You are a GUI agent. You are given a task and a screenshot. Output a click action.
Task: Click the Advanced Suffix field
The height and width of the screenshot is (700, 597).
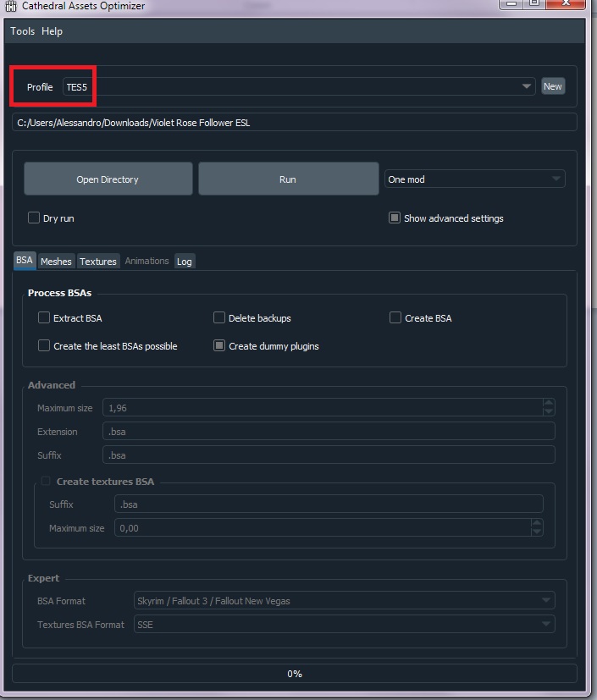point(329,455)
